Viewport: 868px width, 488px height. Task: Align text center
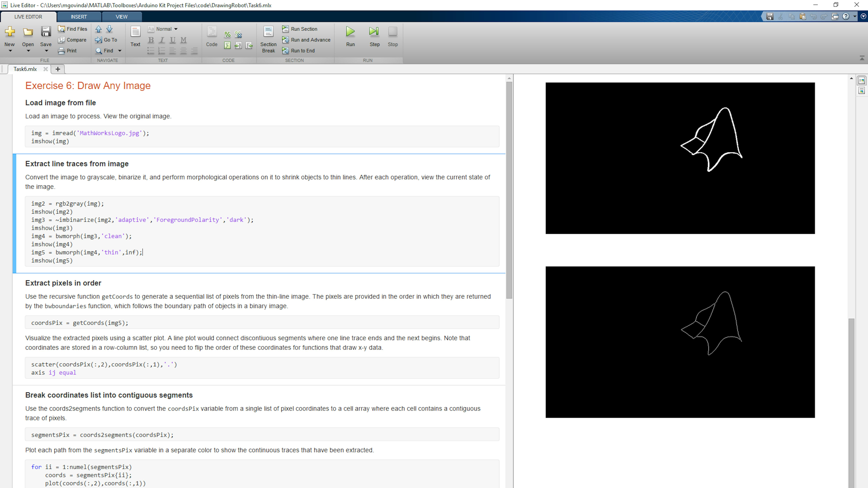183,51
